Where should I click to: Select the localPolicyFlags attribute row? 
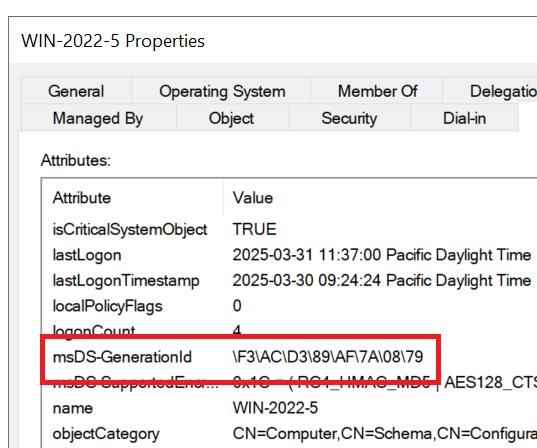tap(289, 306)
